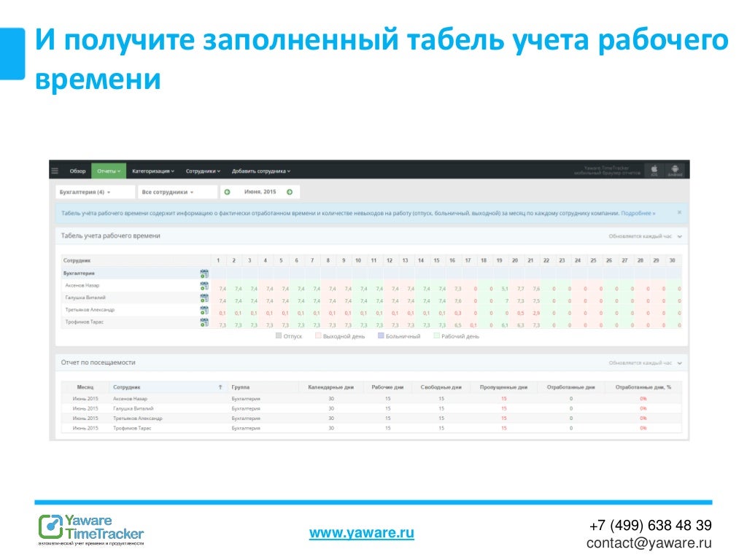Expand the Бухгалтерия (4) group dropdown

(95, 192)
